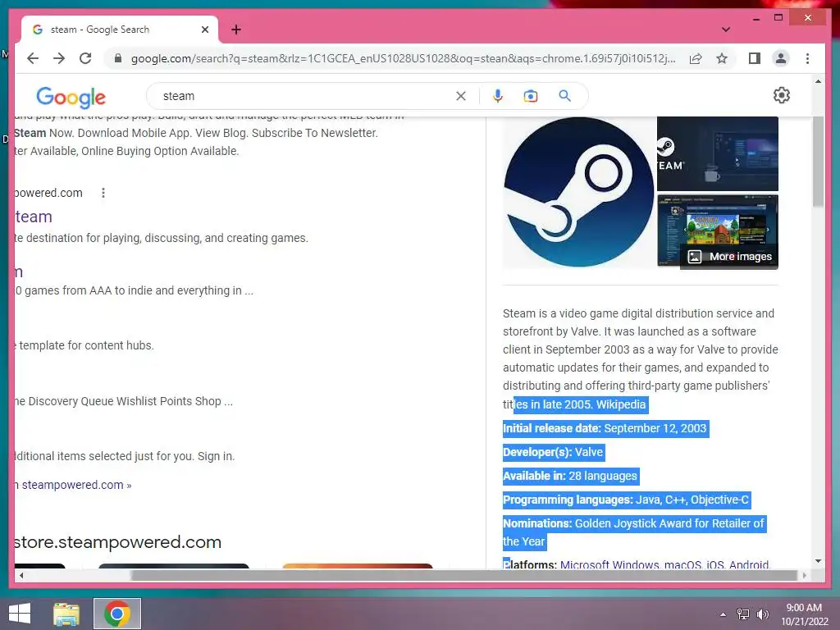Click the store.steampowered.com heading
The width and height of the screenshot is (840, 630).
[118, 542]
